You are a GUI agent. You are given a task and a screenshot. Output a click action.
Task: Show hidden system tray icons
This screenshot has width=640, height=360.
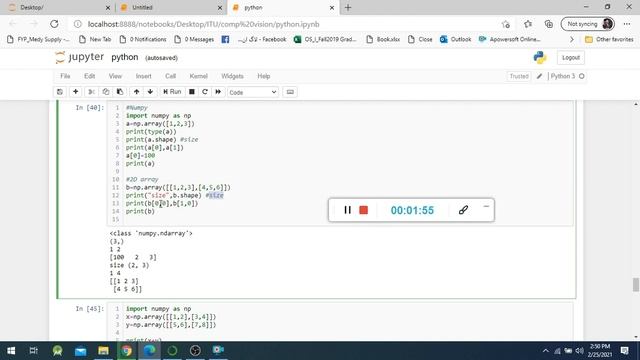click(x=546, y=351)
